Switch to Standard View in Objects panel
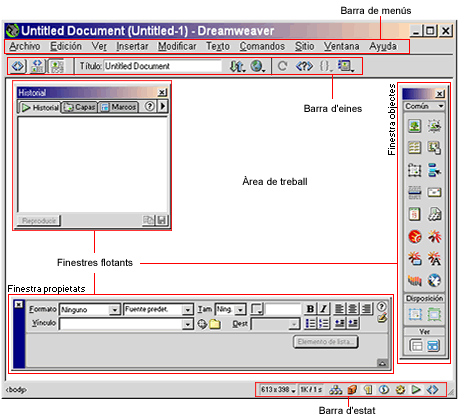Screen dimensions: 460x420 click(415, 346)
